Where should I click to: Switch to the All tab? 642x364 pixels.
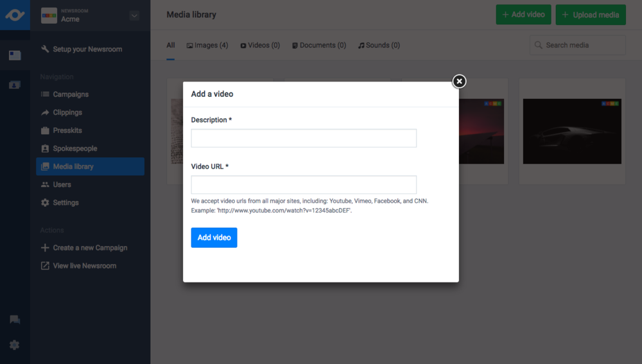pyautogui.click(x=170, y=45)
